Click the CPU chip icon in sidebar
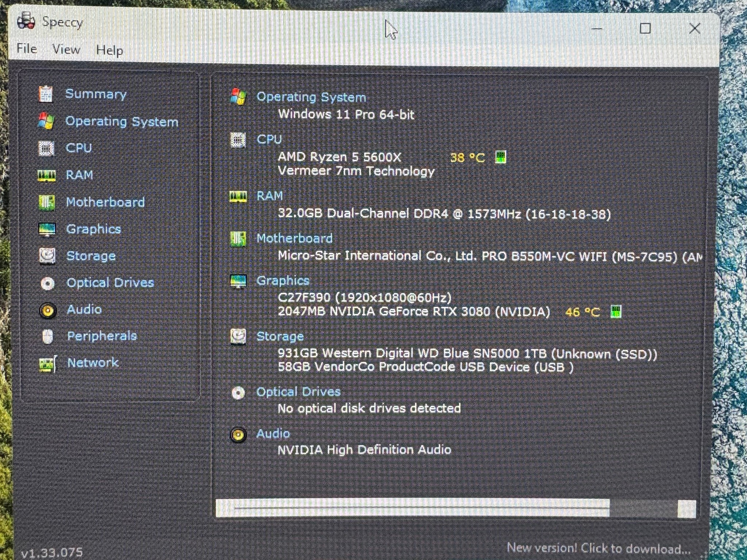This screenshot has height=560, width=747. (x=46, y=148)
